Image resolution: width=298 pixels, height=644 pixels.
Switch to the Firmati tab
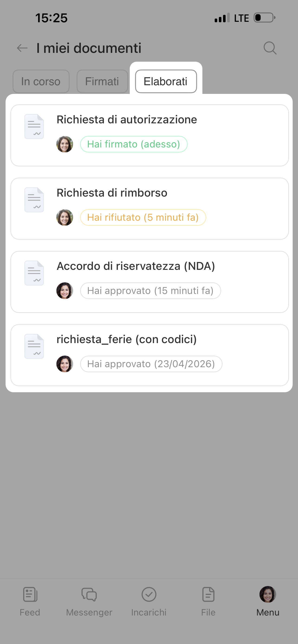coord(102,82)
